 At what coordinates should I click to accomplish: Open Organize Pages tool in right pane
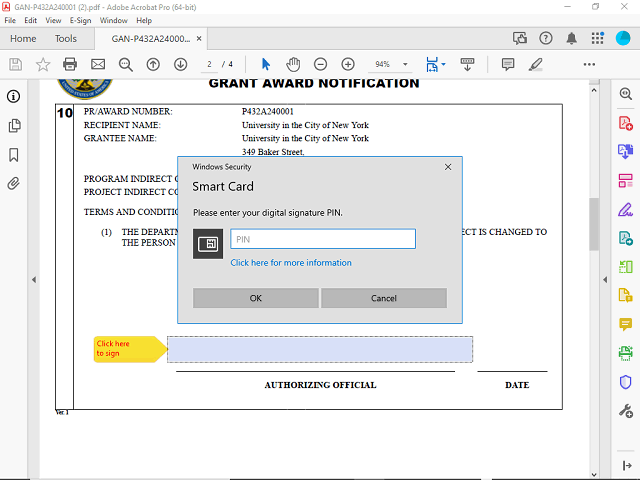tap(625, 180)
